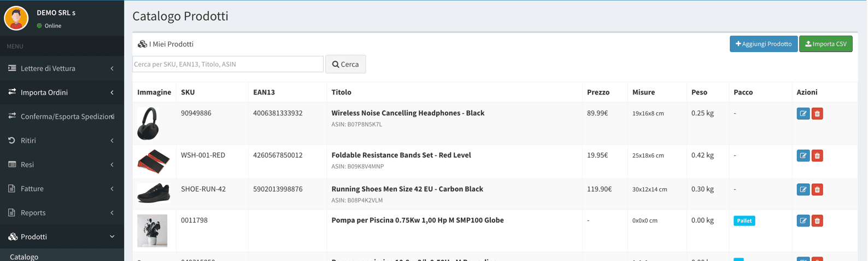Click SKU cell 90949886
Screen dimensions: 868x261
(x=196, y=113)
